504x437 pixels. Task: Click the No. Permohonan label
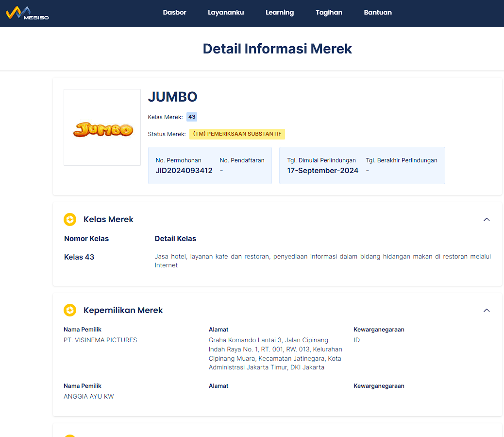(178, 160)
